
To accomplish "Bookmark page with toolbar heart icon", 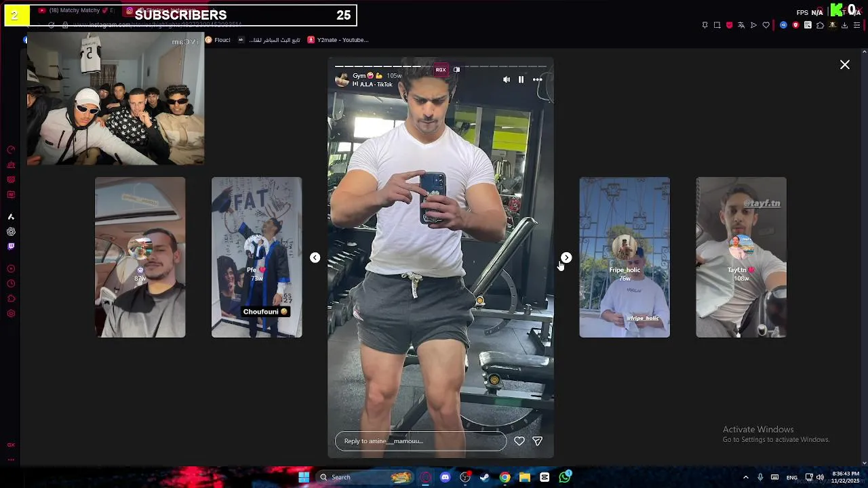I will pos(766,25).
